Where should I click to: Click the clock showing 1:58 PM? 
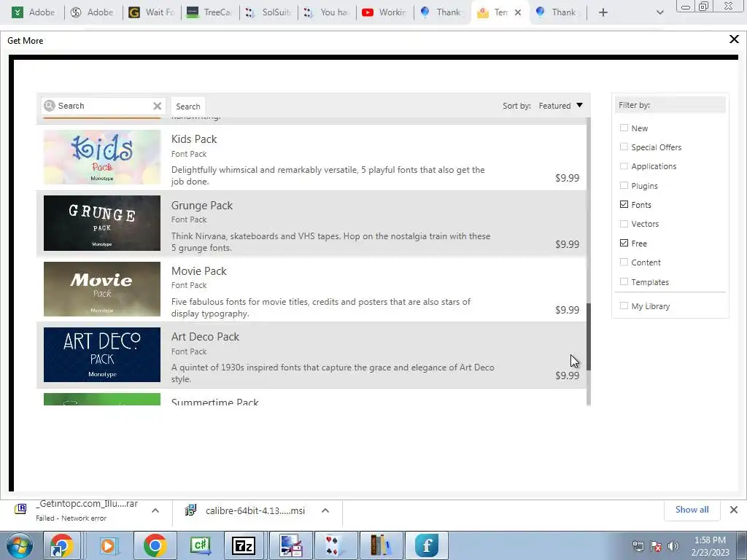[x=710, y=540]
